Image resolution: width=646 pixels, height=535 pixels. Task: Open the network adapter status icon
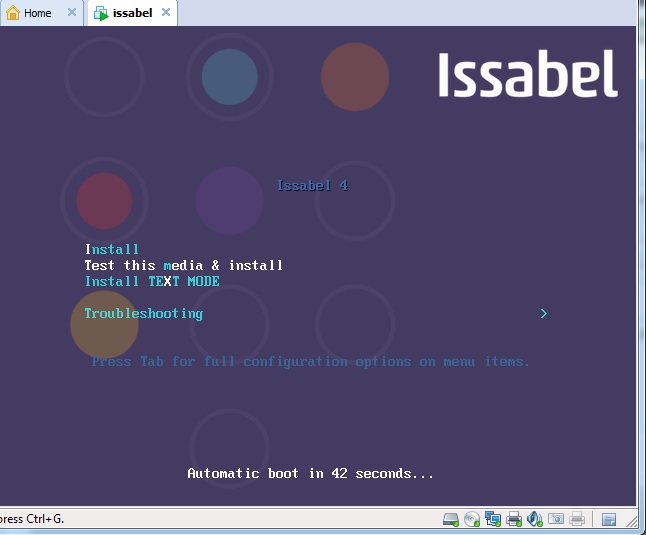tap(493, 519)
